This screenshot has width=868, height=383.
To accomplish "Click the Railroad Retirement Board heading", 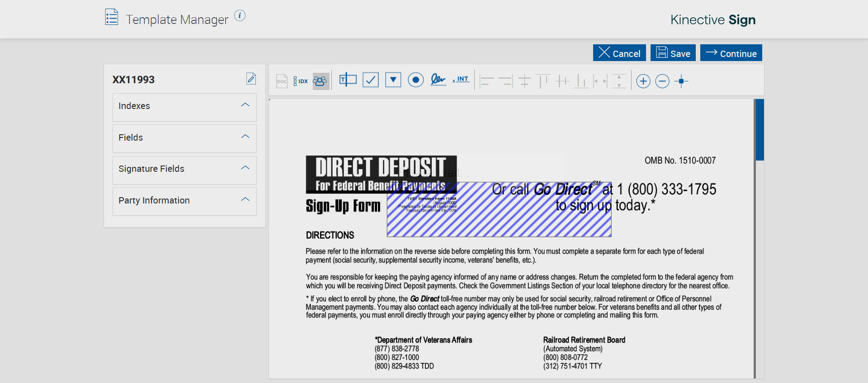I will (x=584, y=340).
